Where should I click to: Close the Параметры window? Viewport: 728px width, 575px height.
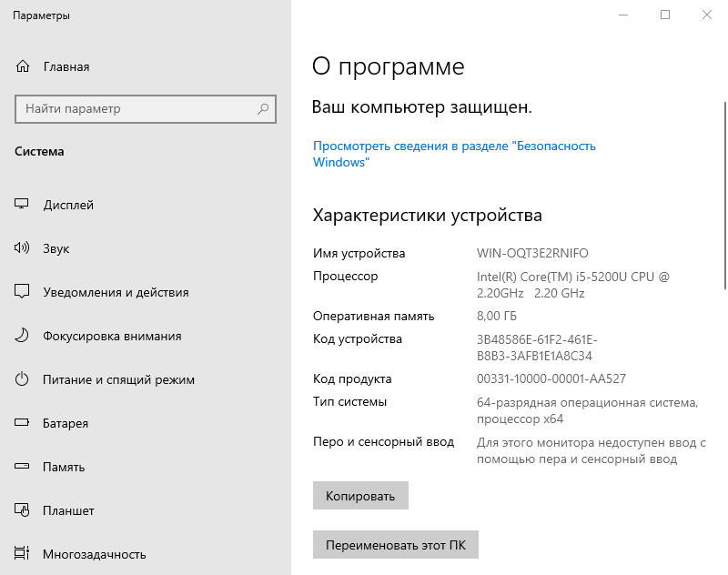click(x=707, y=15)
